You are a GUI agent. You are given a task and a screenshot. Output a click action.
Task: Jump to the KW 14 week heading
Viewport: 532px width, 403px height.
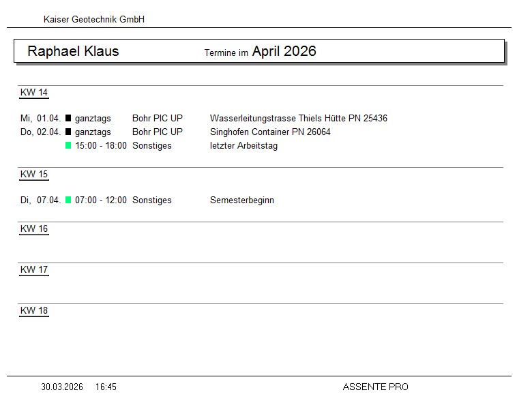click(34, 93)
